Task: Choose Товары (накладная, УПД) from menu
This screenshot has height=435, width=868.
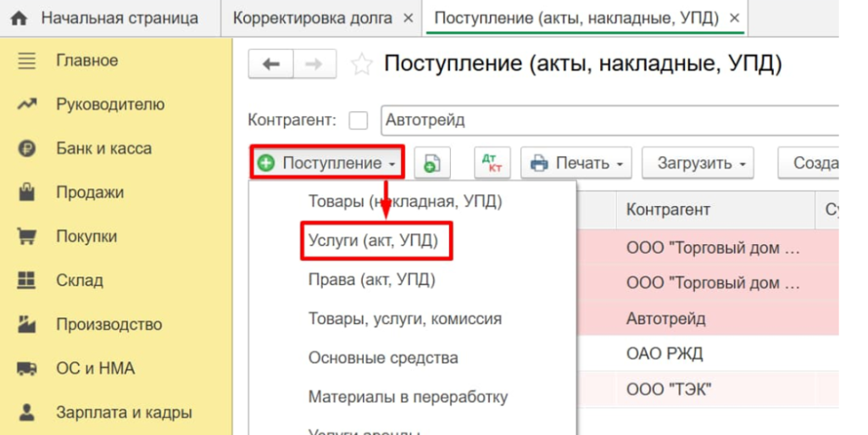Action: [404, 202]
